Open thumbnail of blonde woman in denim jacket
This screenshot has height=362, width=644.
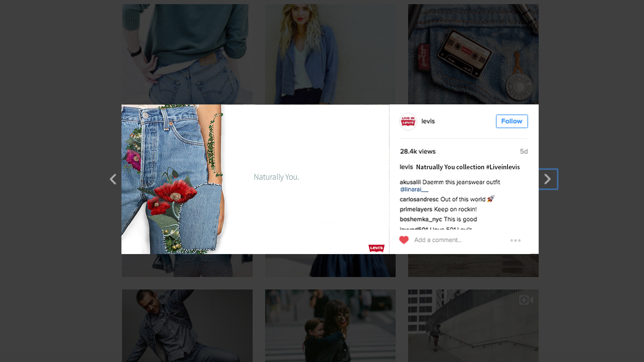(x=330, y=54)
